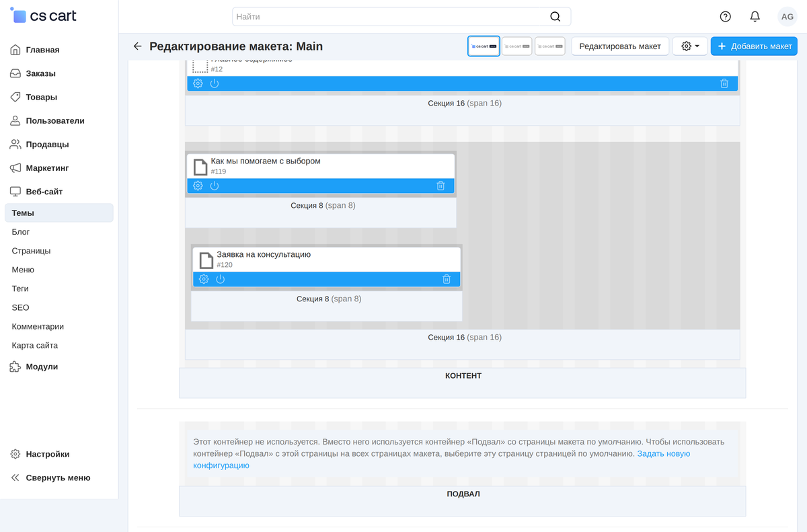Focus the «Найти» search field
This screenshot has width=807, height=532.
click(401, 17)
